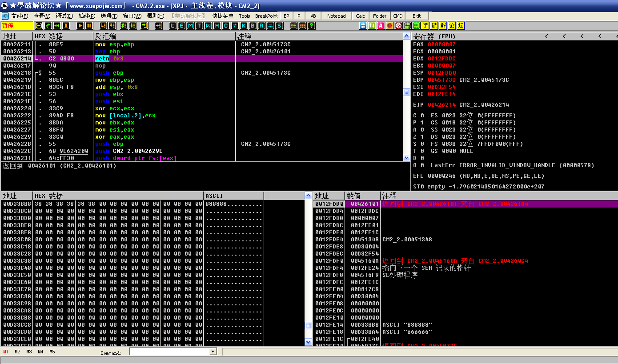This screenshot has height=364, width=618.
Task: Select stack row ASCII "888888"
Action: pos(466,325)
